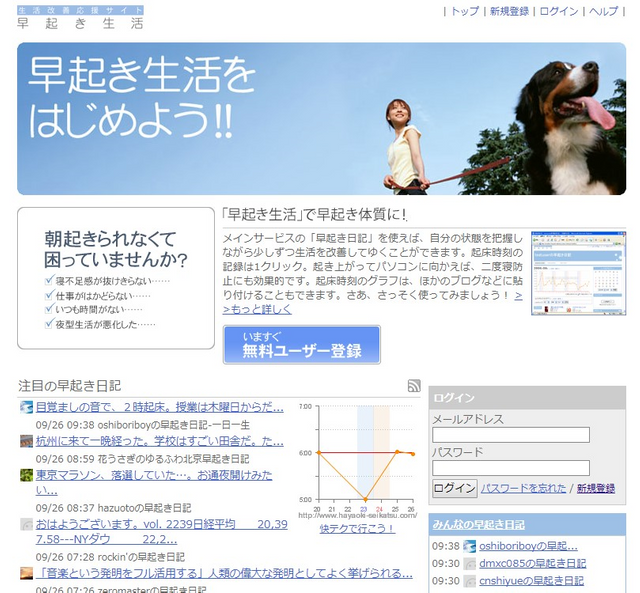Click the wake-up time graph
Image resolution: width=640 pixels, height=593 pixels.
[x=357, y=460]
